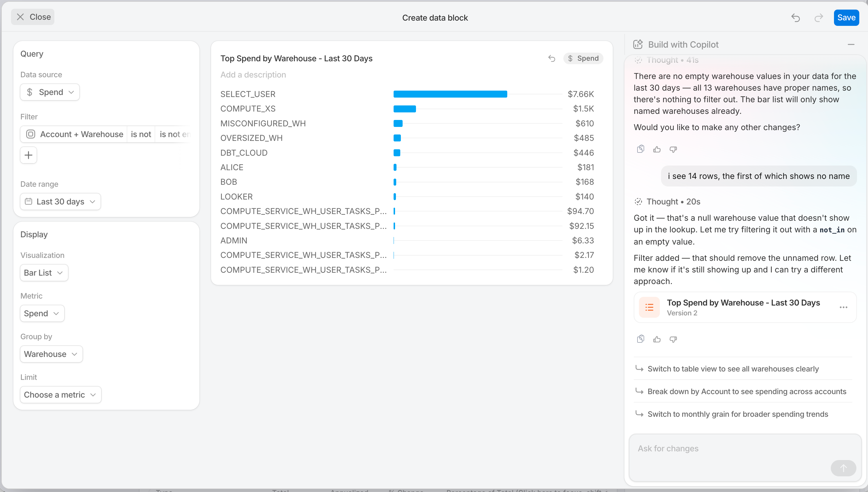Thumbs down the first Copilot reply
The width and height of the screenshot is (868, 492).
(x=673, y=149)
